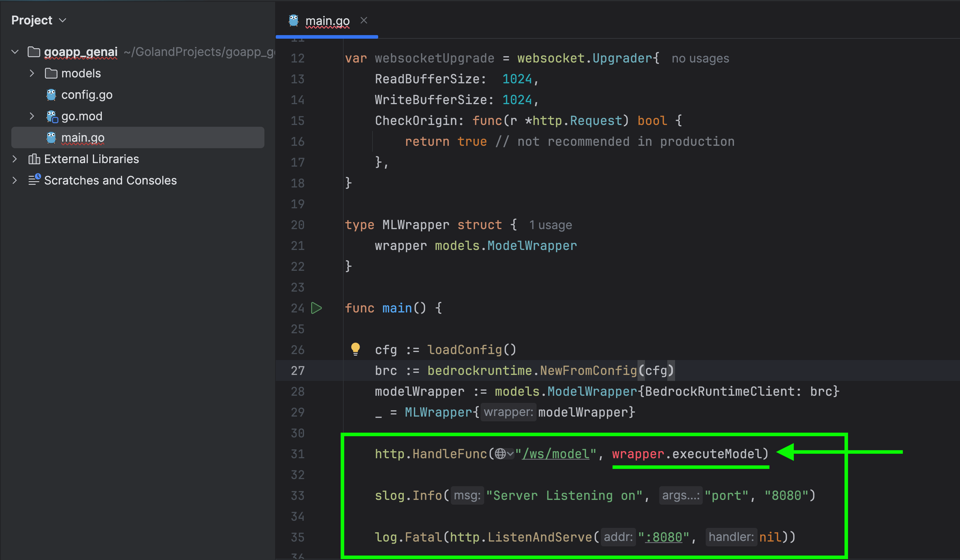Click the green run gutter icon beside main()
Screen dimensions: 960x560
316,308
